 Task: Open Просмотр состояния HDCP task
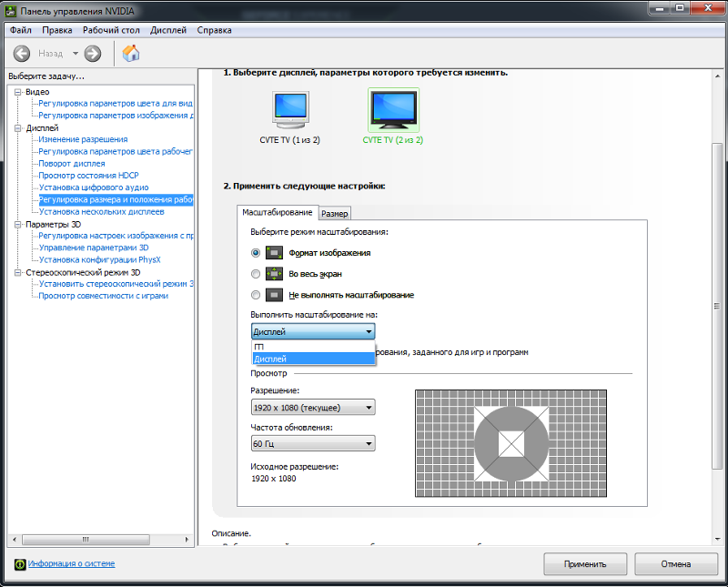point(88,176)
